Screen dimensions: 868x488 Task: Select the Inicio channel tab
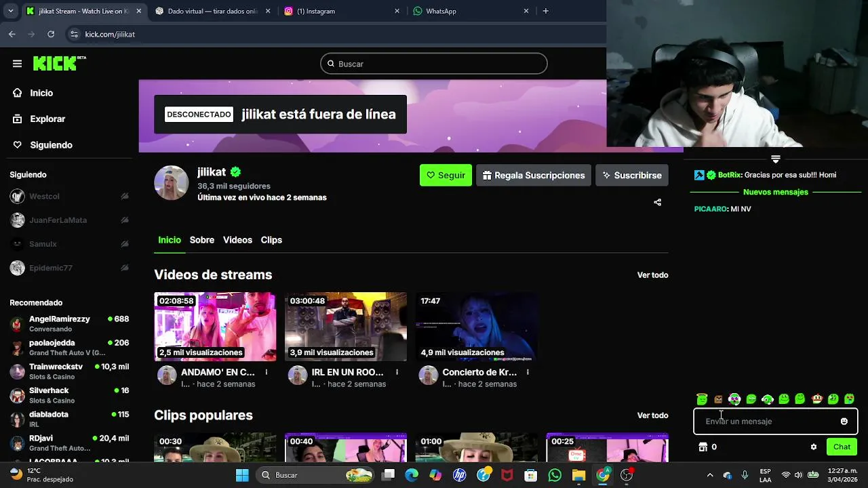[x=170, y=240]
